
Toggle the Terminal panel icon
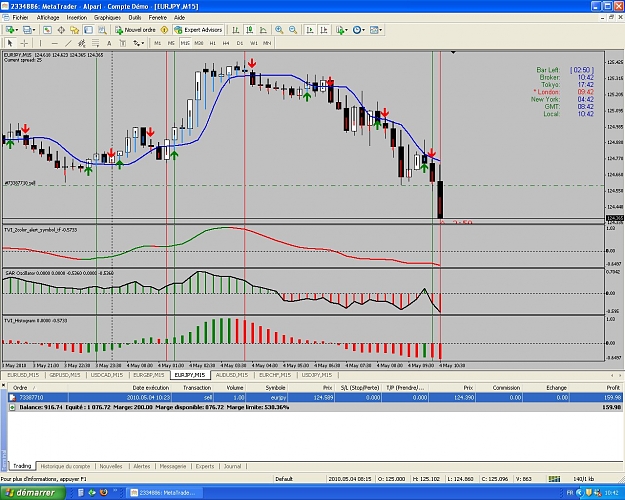tap(88, 30)
